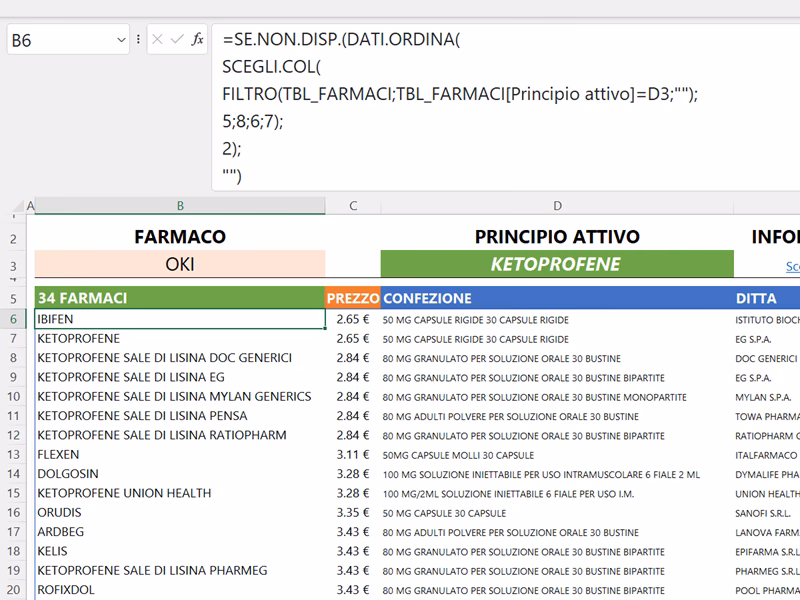Click the Select All corner above row headers
Screen dimensions: 800x600
click(14, 207)
